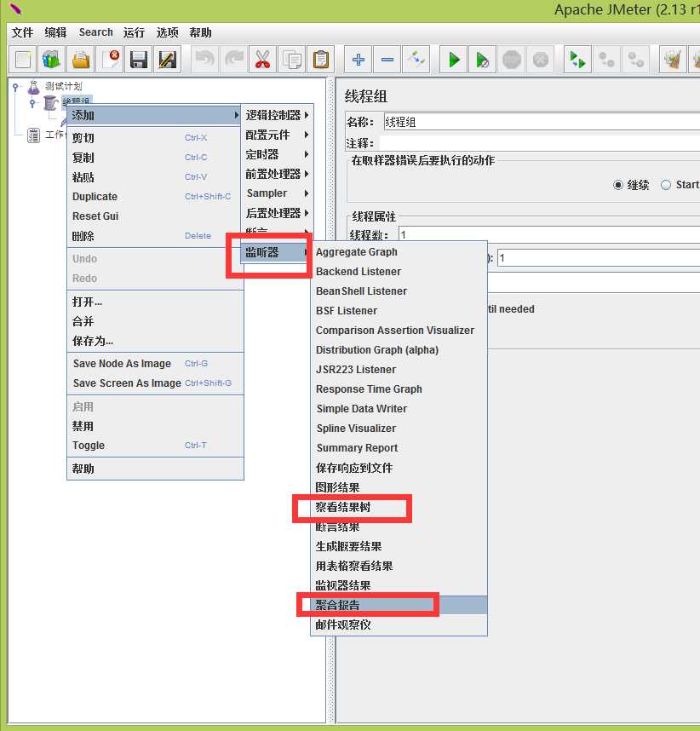This screenshot has width=700, height=731.
Task: Open the Search menu
Action: click(96, 32)
